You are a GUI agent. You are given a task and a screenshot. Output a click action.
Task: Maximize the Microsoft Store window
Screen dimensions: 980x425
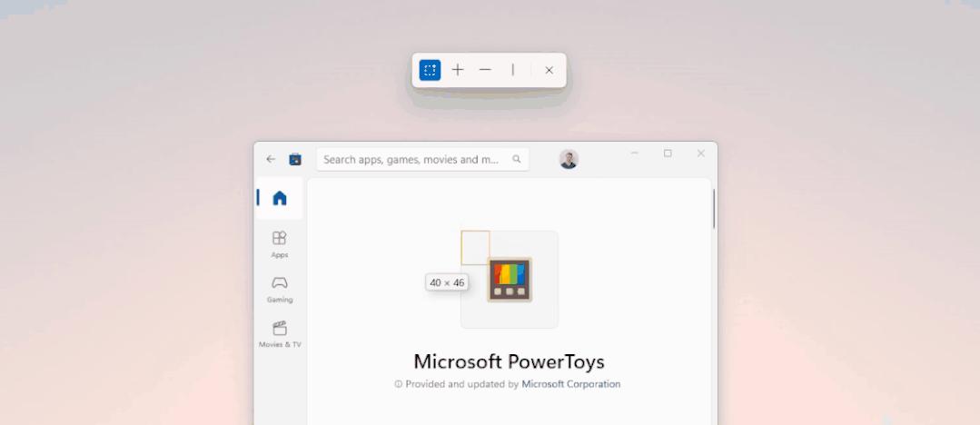point(668,153)
